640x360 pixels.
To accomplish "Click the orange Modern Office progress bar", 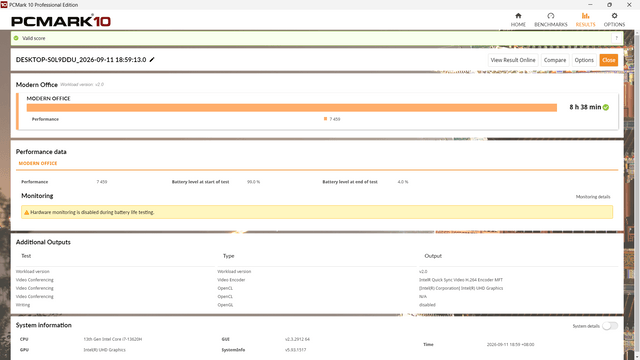I will pyautogui.click(x=291, y=107).
